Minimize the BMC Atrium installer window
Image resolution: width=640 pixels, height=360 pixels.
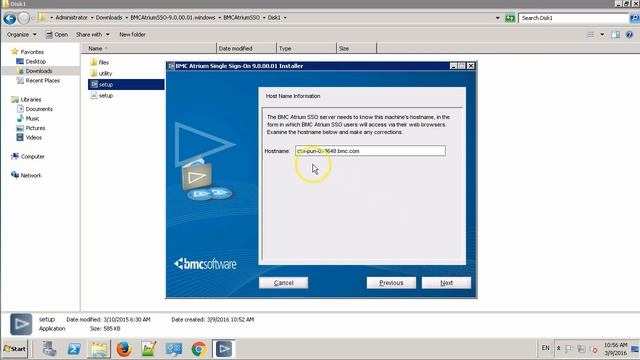(x=453, y=66)
